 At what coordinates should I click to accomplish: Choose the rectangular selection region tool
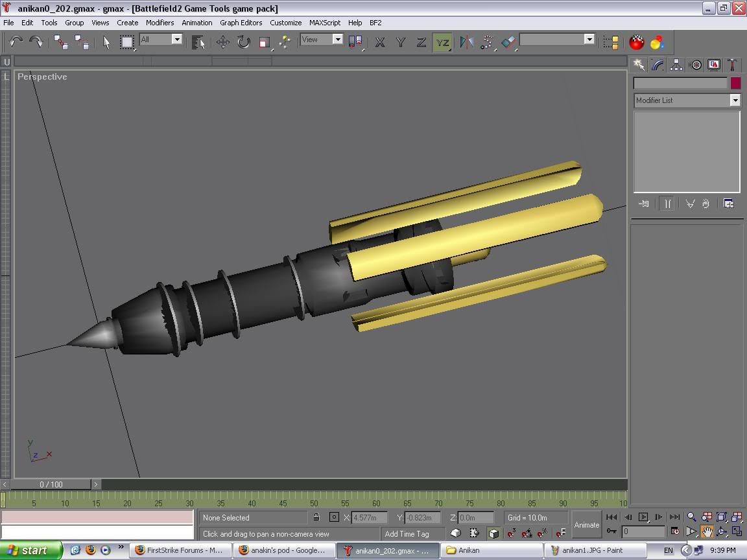[x=126, y=42]
